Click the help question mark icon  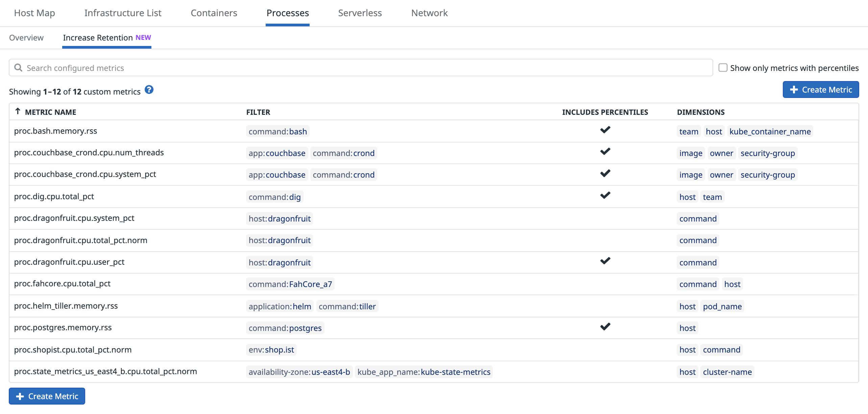pos(149,90)
